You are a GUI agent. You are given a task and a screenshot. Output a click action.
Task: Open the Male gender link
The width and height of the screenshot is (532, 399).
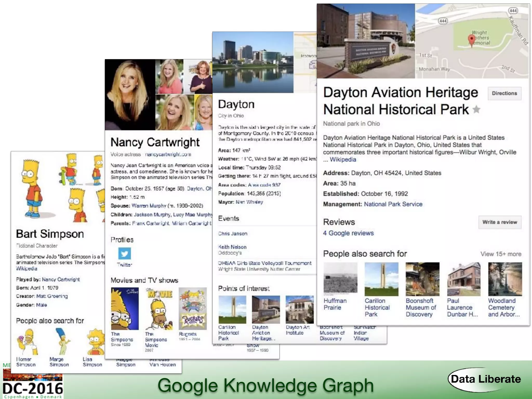pyautogui.click(x=41, y=305)
